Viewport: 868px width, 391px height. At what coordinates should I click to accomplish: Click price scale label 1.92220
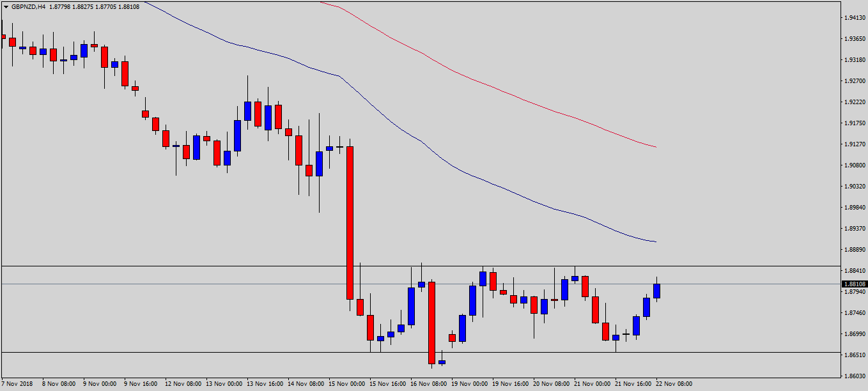[855, 102]
